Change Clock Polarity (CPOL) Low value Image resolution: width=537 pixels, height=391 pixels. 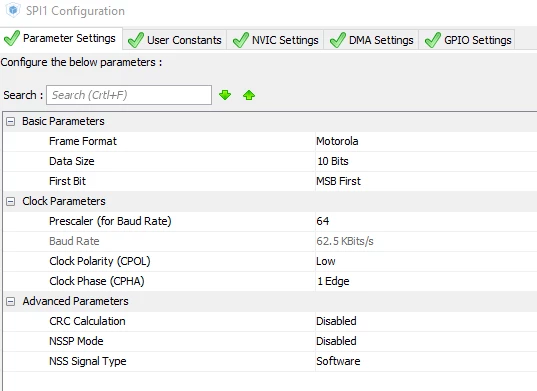[326, 261]
